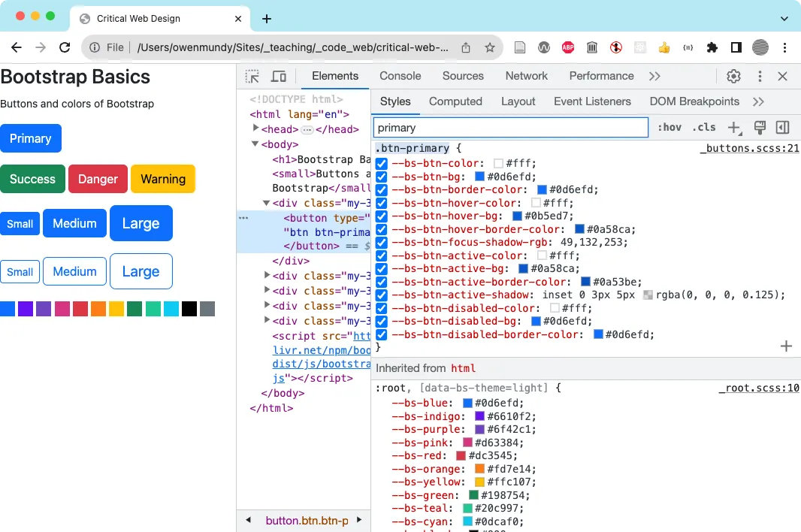This screenshot has width=801, height=532.
Task: Click the new style rule plus icon
Action: 733,127
